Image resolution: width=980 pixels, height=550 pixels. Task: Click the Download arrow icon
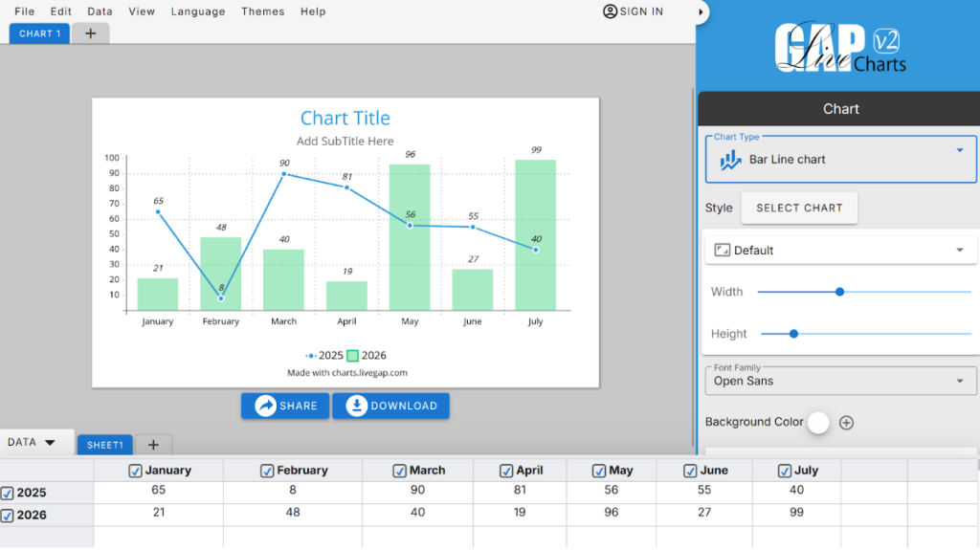tap(356, 406)
